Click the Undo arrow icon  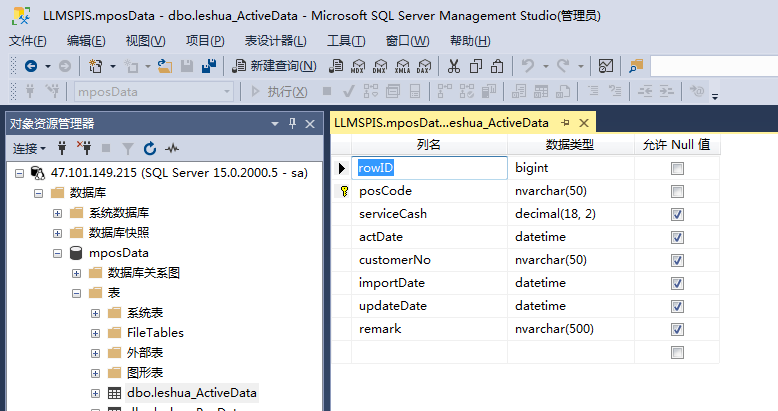(528, 66)
